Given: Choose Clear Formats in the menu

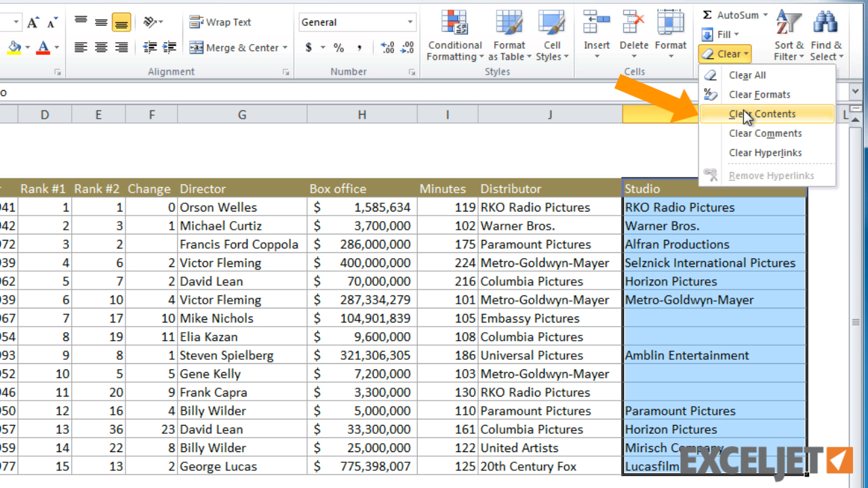Looking at the screenshot, I should pyautogui.click(x=762, y=94).
